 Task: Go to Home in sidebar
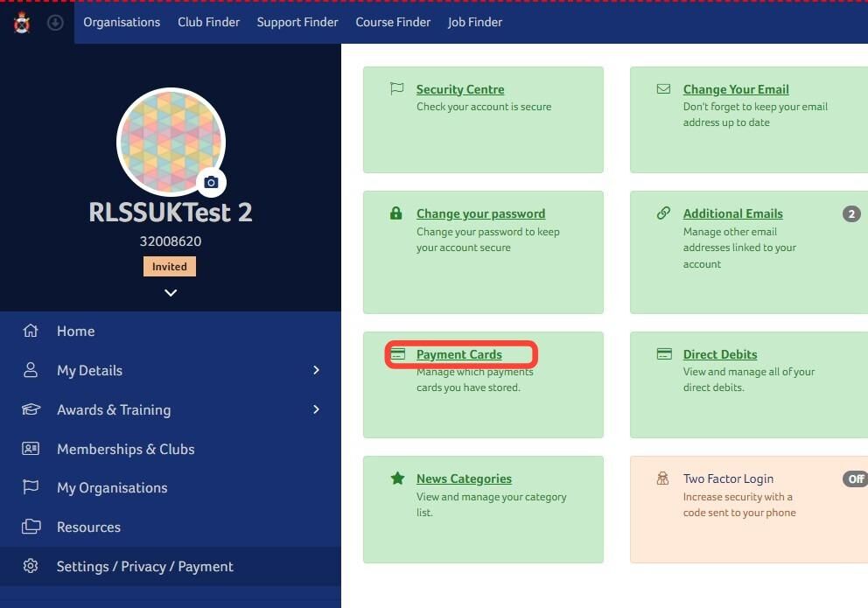[171, 331]
